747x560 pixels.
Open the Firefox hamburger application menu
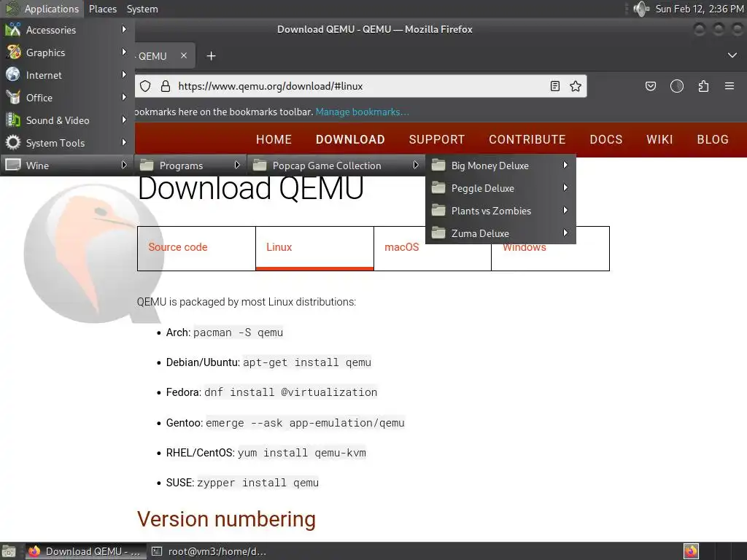[x=729, y=86]
